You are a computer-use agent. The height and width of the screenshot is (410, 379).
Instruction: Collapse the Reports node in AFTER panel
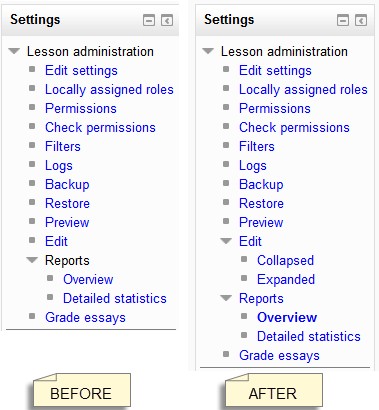pyautogui.click(x=226, y=298)
